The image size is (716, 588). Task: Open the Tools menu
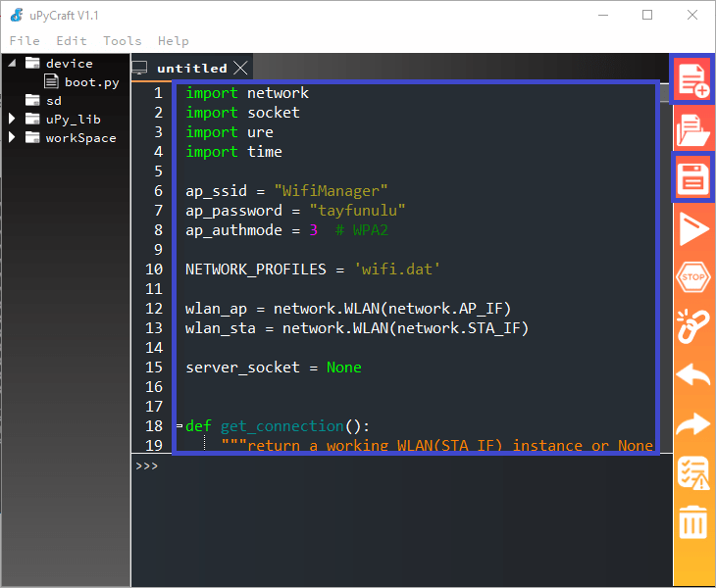122,41
